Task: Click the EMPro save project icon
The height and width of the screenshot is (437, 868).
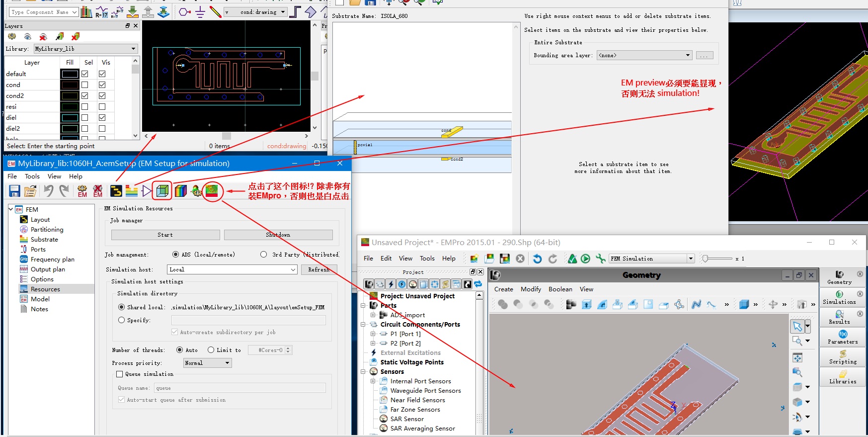Action: [505, 259]
